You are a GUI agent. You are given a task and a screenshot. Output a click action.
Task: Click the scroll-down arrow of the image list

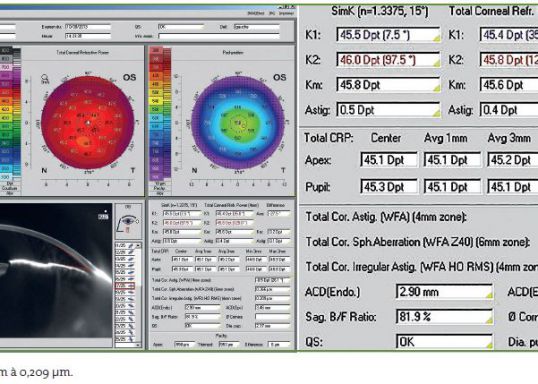pos(139,345)
